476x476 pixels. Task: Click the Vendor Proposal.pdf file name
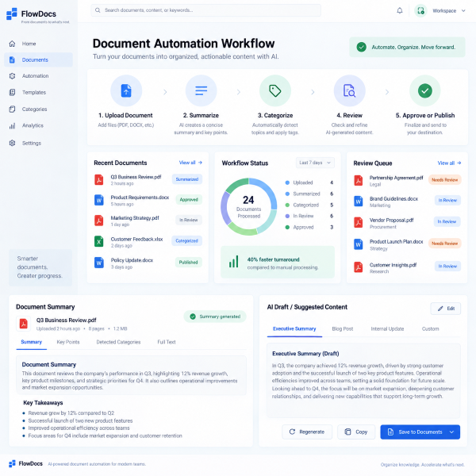[391, 220]
